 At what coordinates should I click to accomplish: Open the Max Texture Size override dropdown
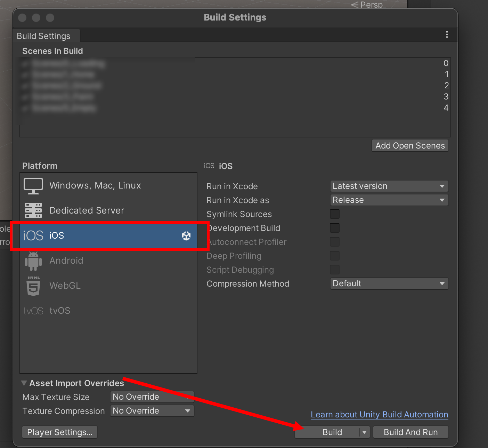point(152,397)
